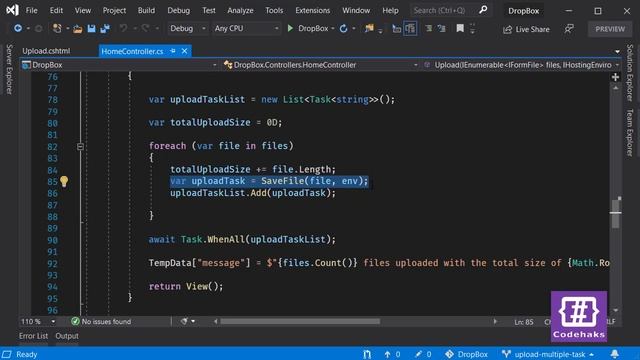Screen dimensions: 640x360
Task: Click the Open File folder icon
Action: (78, 29)
